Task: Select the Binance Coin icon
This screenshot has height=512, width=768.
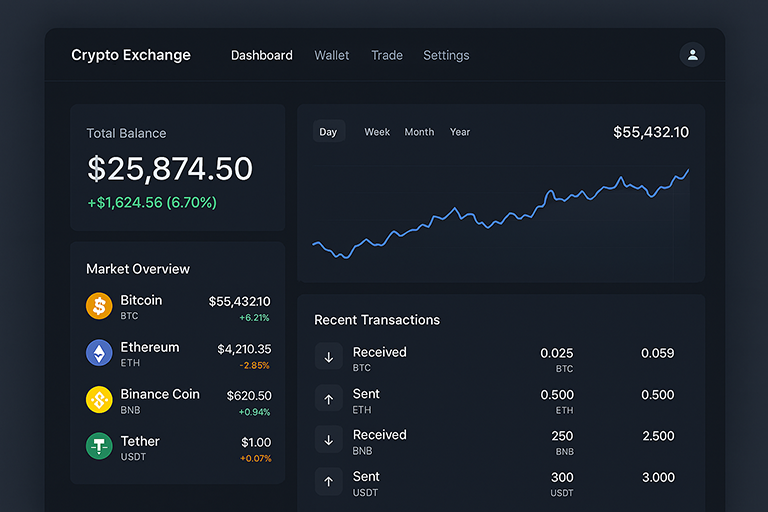Action: [99, 400]
